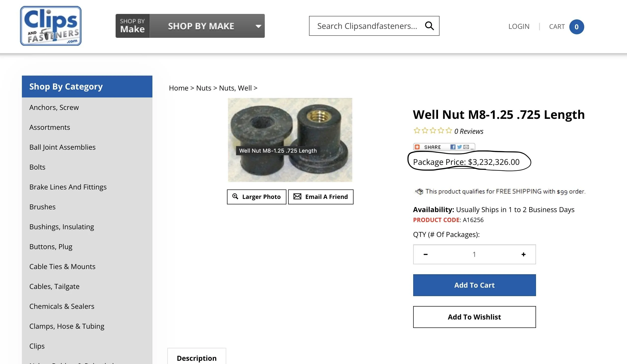Open Clamps, Hose & Tubing category
627x364 pixels.
67,326
